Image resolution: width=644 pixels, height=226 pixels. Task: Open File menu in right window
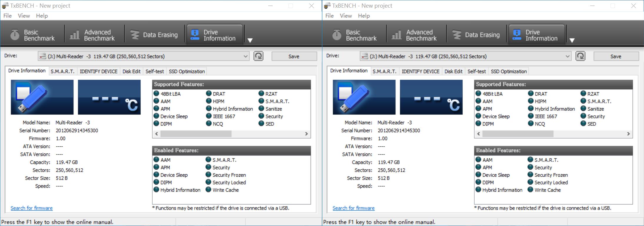(x=329, y=16)
